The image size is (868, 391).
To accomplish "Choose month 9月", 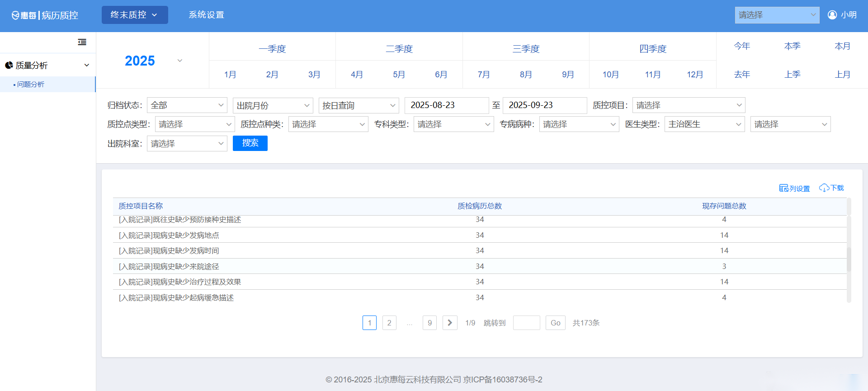I will click(x=568, y=75).
